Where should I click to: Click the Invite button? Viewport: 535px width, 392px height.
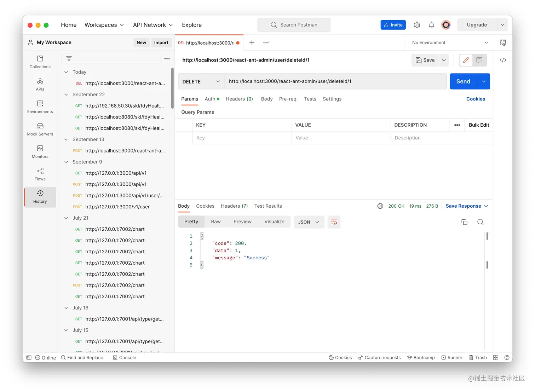tap(393, 25)
